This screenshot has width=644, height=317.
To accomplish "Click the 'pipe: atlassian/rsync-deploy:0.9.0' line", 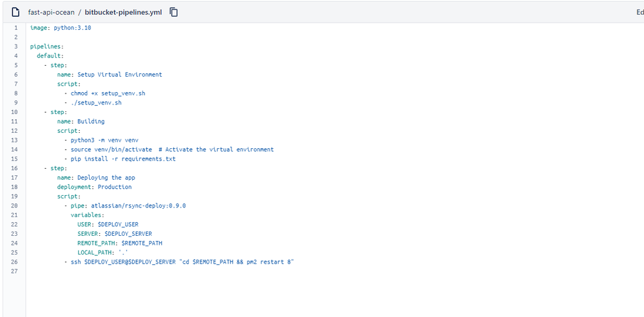I will [128, 206].
